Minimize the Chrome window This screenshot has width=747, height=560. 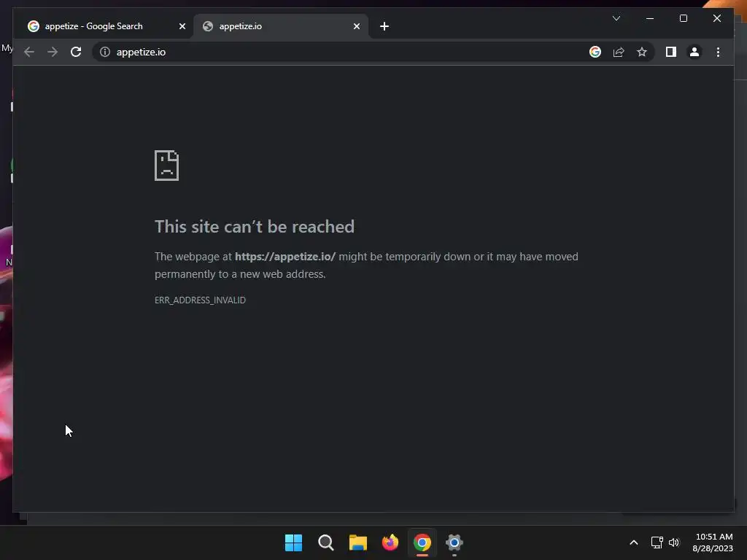click(650, 18)
